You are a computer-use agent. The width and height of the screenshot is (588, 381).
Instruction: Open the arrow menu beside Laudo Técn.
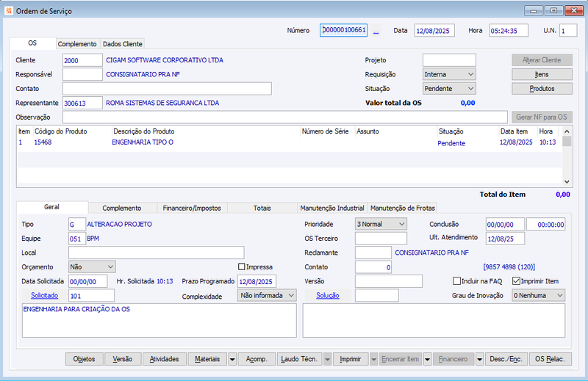coord(327,359)
